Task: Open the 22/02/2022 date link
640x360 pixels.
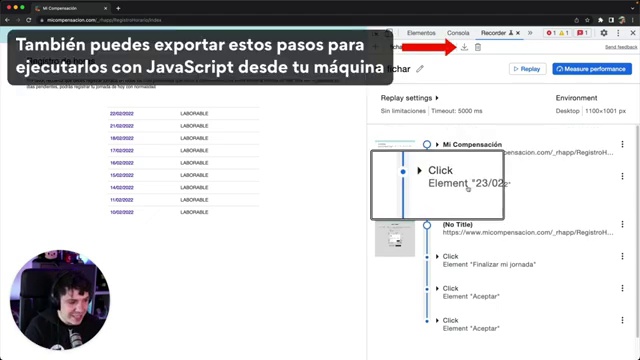Action: point(122,113)
